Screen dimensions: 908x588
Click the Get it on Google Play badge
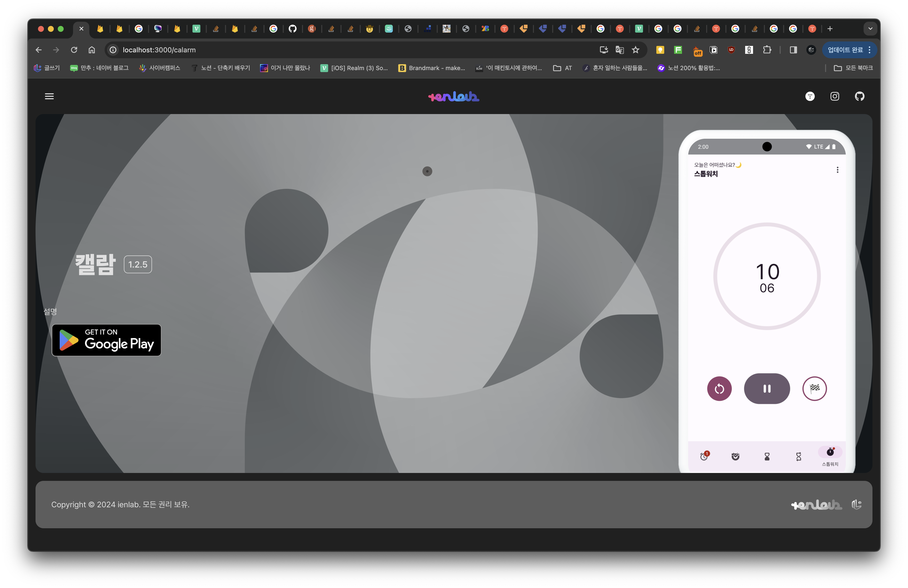click(106, 340)
